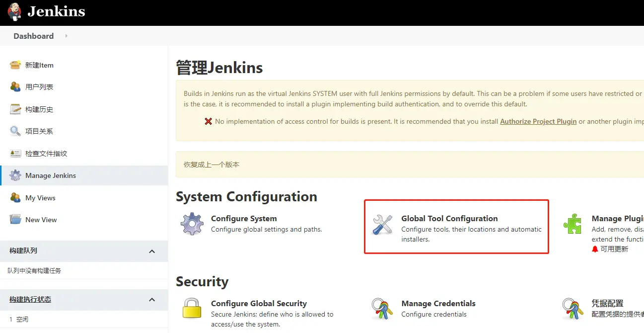
Task: Click the 检查文件指纹 fingerprint icon
Action: [15, 154]
